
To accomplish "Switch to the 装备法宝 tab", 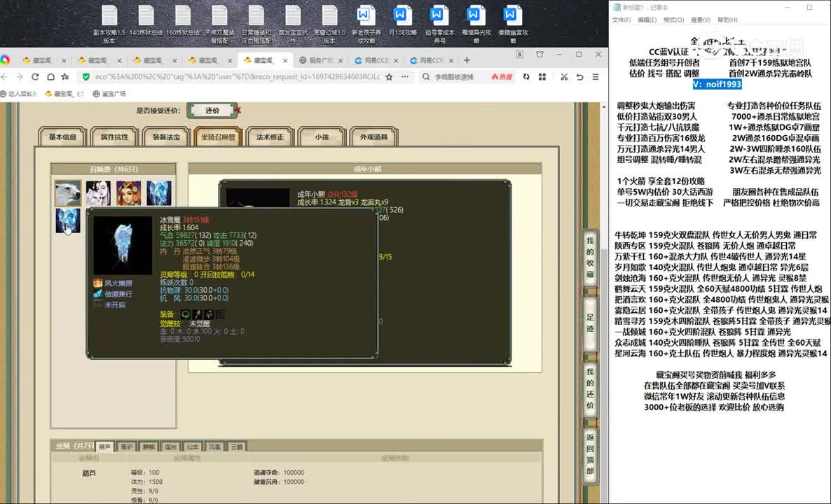I will (167, 136).
